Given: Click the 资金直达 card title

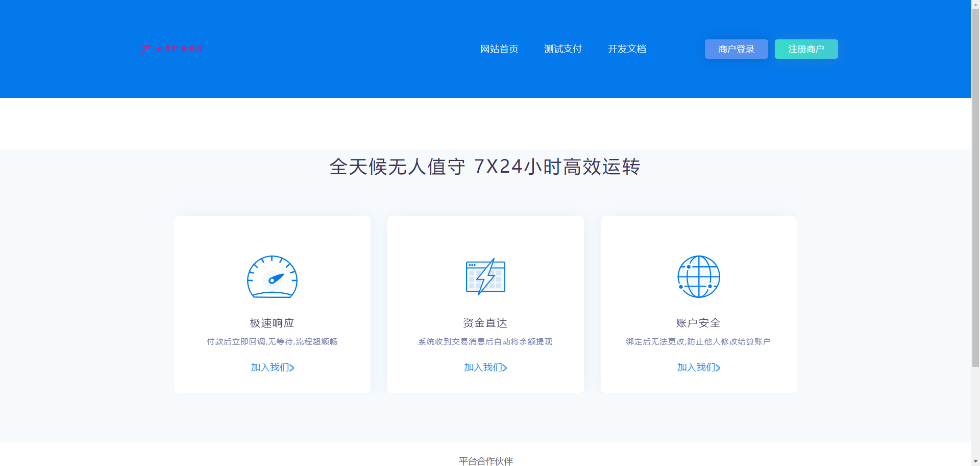Looking at the screenshot, I should pyautogui.click(x=485, y=323).
